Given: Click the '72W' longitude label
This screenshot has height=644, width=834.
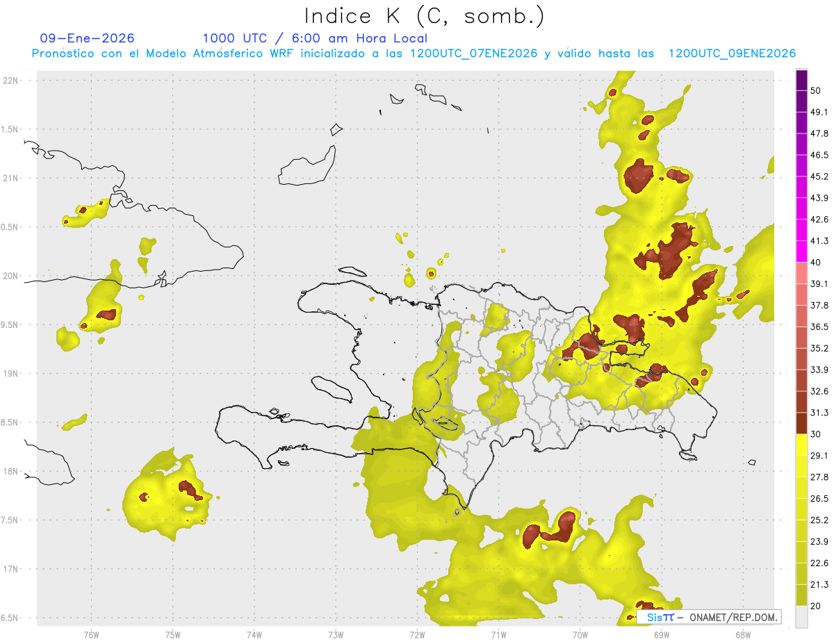Looking at the screenshot, I should (417, 635).
